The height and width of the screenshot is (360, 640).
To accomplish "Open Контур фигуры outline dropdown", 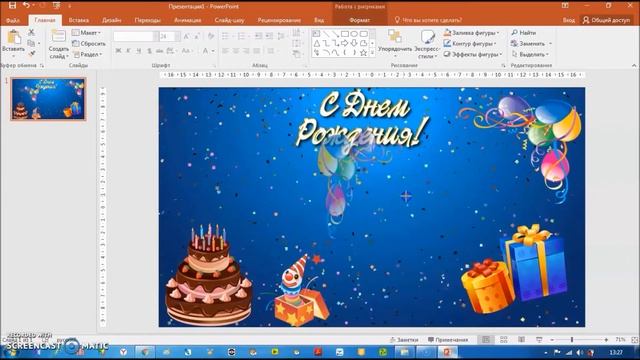I will click(x=470, y=43).
